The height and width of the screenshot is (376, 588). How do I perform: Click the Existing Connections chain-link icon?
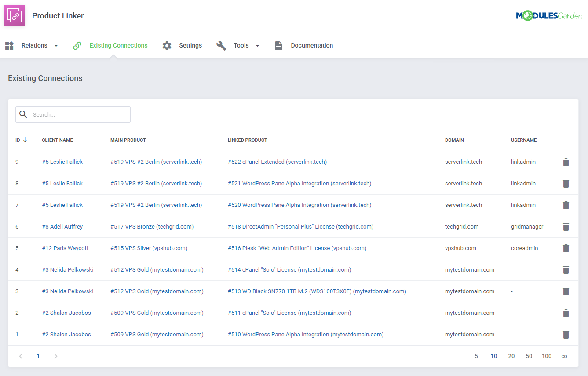pos(77,45)
